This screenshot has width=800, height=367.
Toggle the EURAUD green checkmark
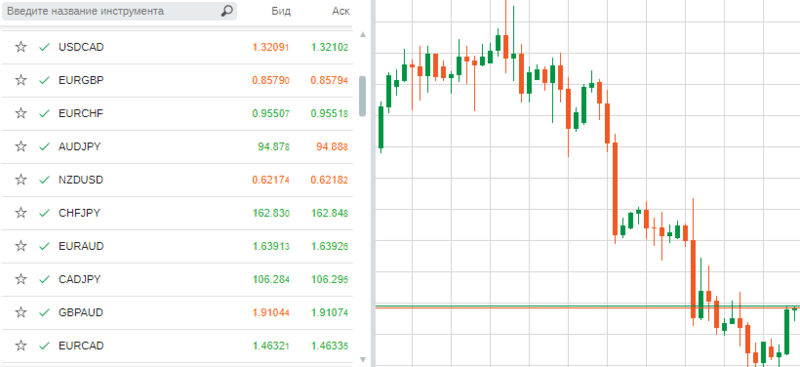[44, 246]
